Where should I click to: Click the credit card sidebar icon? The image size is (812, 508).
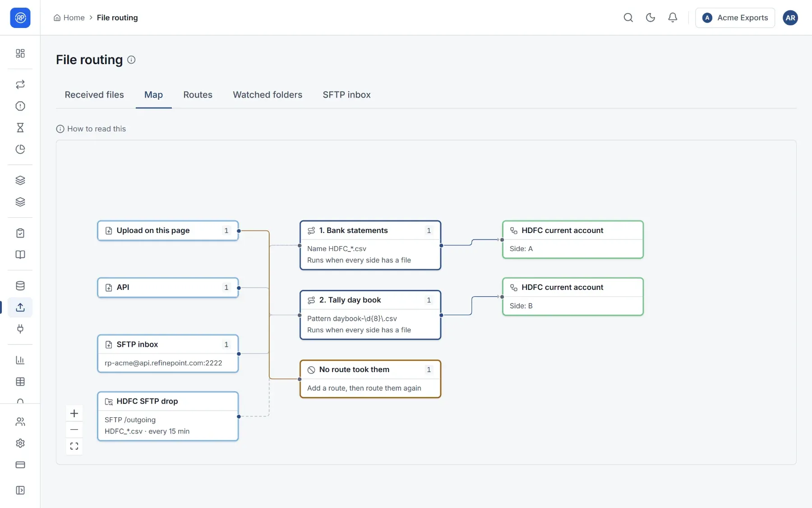20,465
